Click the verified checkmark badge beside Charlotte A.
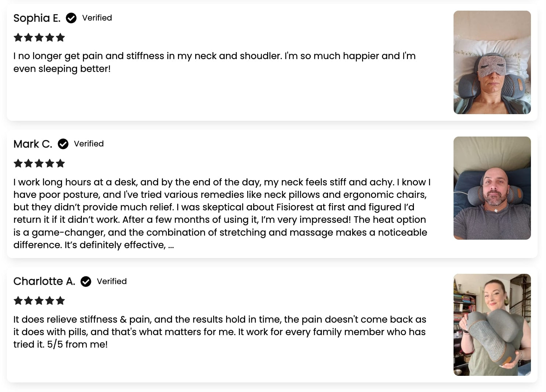The width and height of the screenshot is (546, 392). tap(86, 282)
